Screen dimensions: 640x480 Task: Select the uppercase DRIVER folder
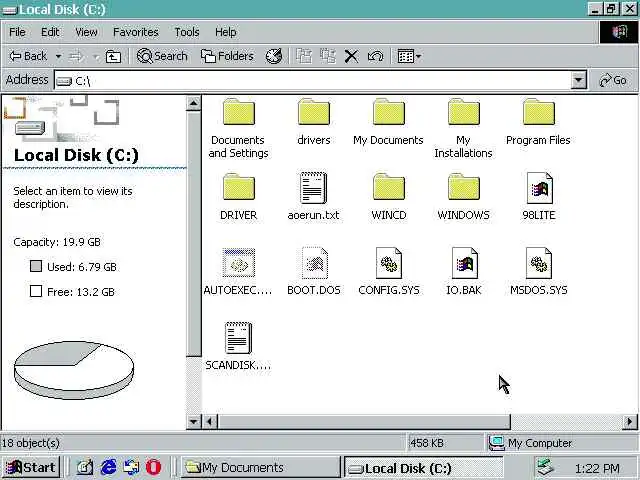[239, 197]
